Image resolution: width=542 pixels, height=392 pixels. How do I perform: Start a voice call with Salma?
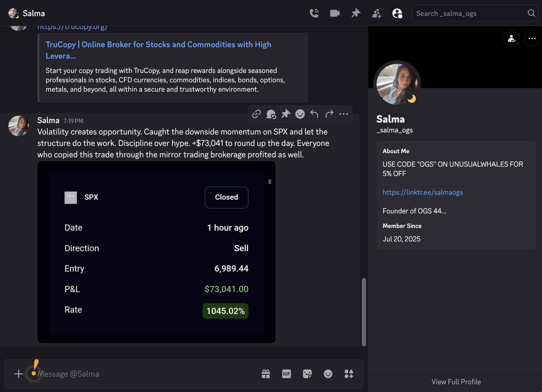pos(314,13)
